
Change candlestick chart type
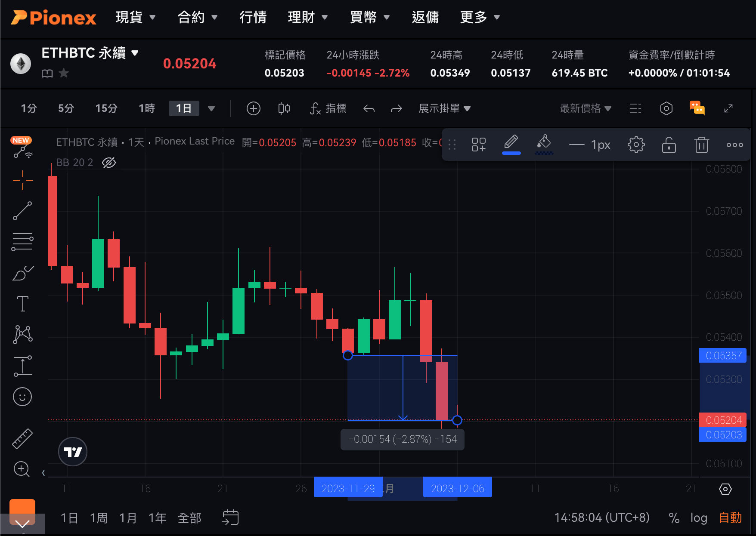[x=284, y=108]
